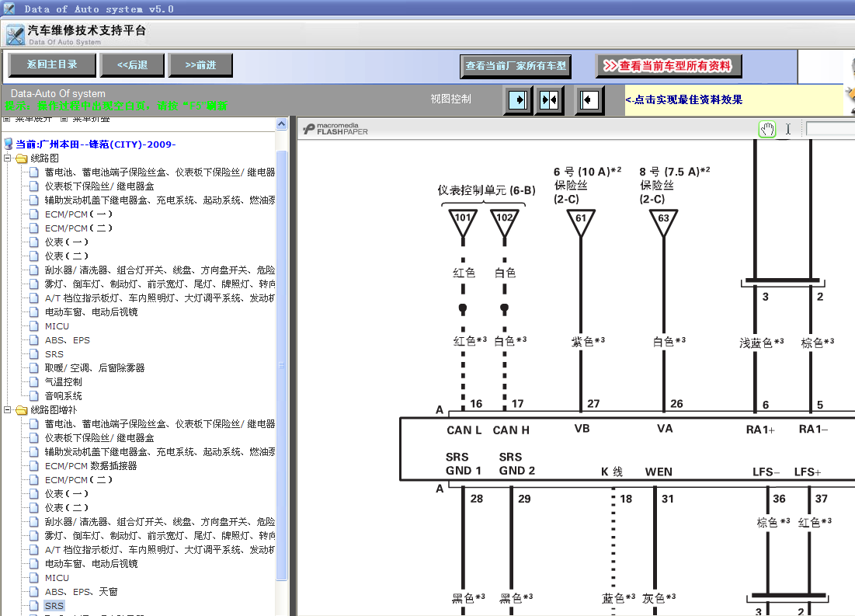Click the >>前进 forward button
Image resolution: width=855 pixels, height=616 pixels.
(200, 65)
